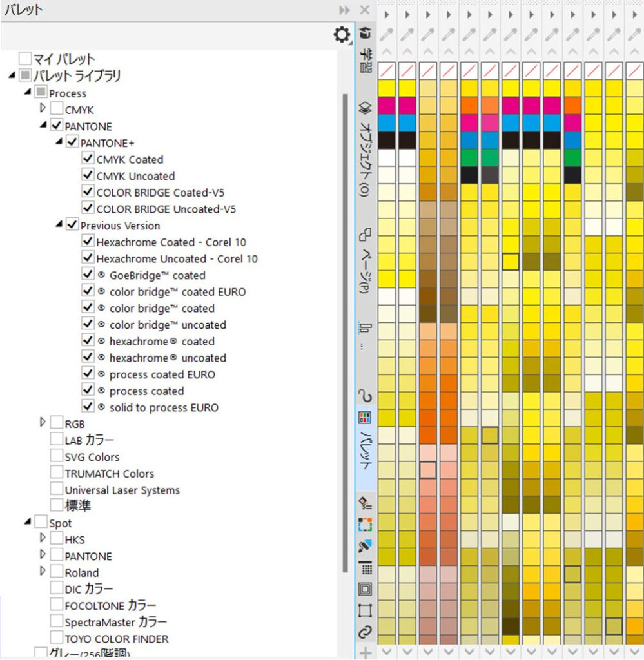Uncheck the CMYK Coated palette
The width and height of the screenshot is (644, 660).
[88, 159]
